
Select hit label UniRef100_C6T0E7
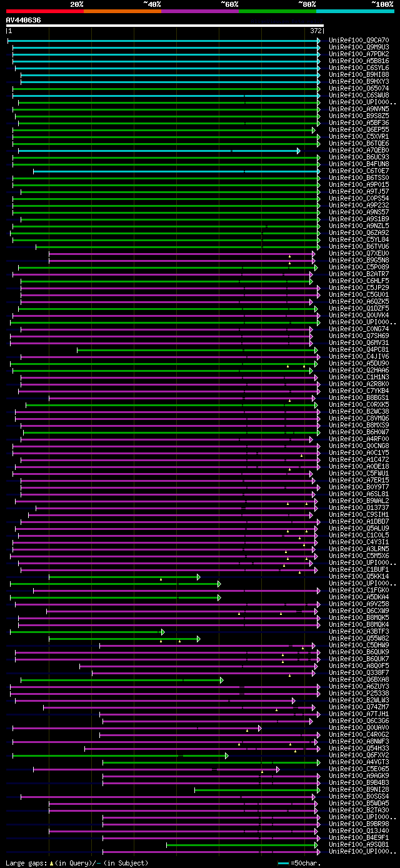pos(359,171)
